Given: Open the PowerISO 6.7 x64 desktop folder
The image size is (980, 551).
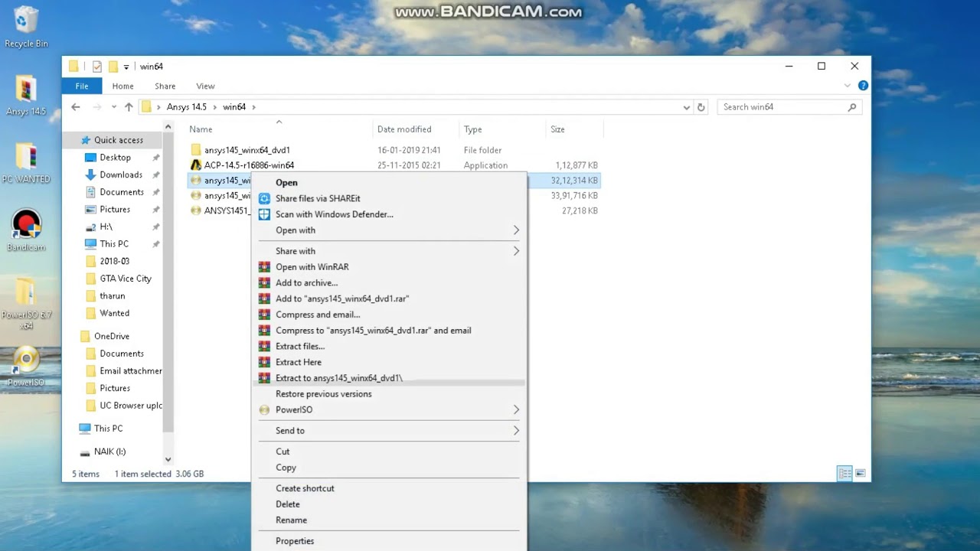Looking at the screenshot, I should 26,303.
